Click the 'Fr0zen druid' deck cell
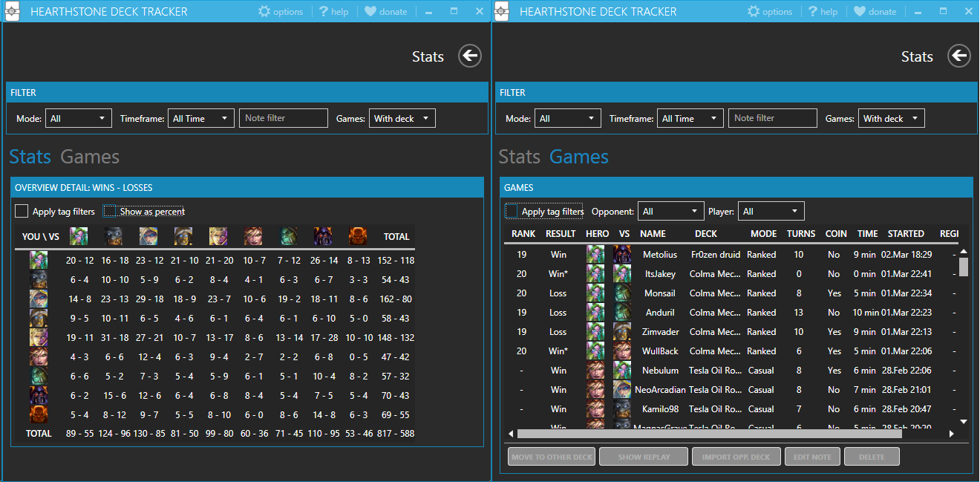 (716, 255)
